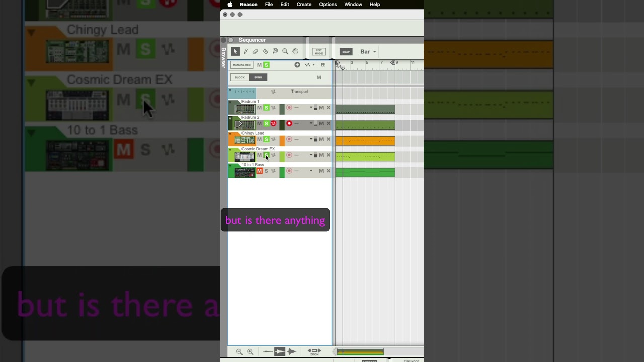Select smallest waveform height icon
The height and width of the screenshot is (362, 644).
(268, 352)
